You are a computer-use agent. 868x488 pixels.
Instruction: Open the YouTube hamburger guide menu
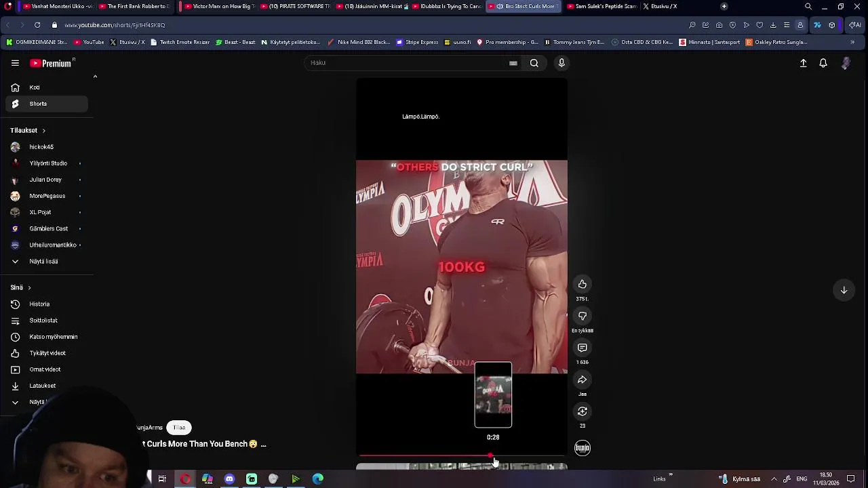click(x=15, y=63)
